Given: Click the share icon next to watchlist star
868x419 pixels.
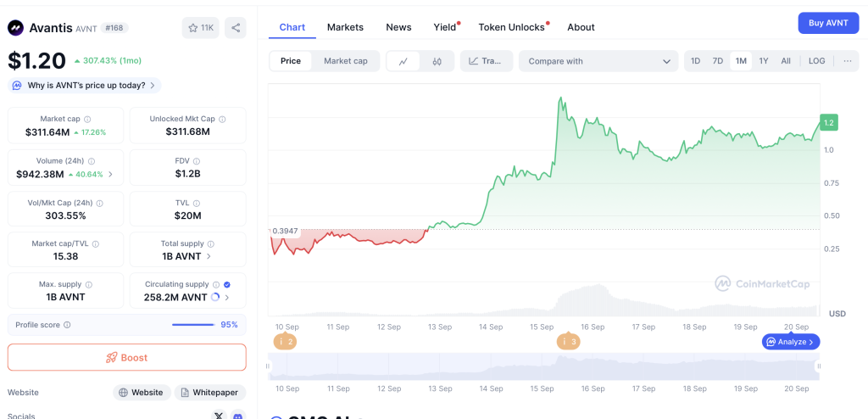Looking at the screenshot, I should (x=236, y=28).
